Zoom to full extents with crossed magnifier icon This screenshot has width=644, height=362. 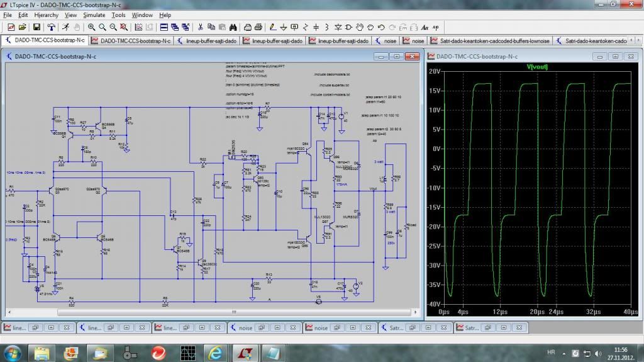pos(124,27)
